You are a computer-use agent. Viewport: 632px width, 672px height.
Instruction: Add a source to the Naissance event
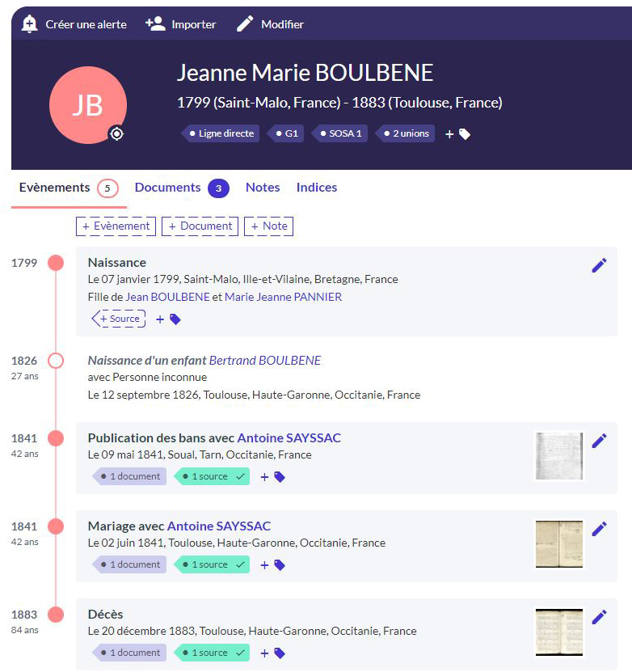pos(119,319)
